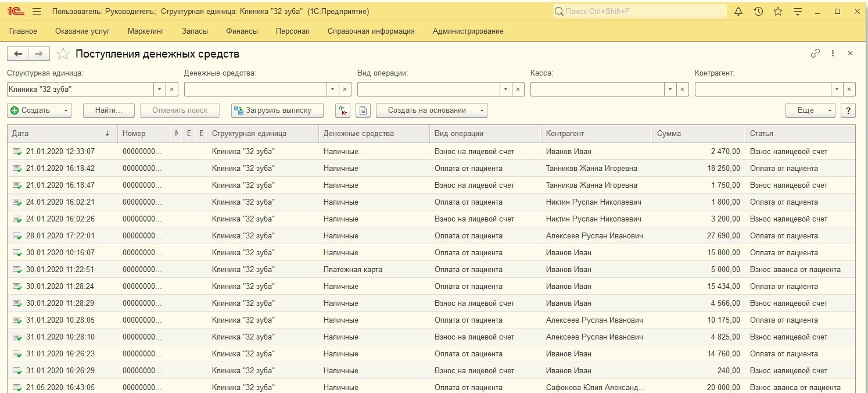Open the Администрирование menu

[x=468, y=31]
